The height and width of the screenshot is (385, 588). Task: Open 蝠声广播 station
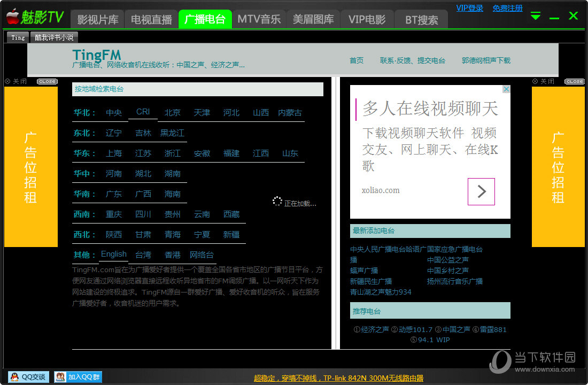pos(363,271)
